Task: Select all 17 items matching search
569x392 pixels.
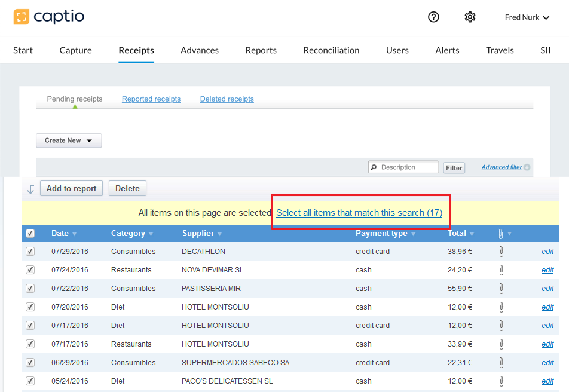Action: click(x=359, y=213)
